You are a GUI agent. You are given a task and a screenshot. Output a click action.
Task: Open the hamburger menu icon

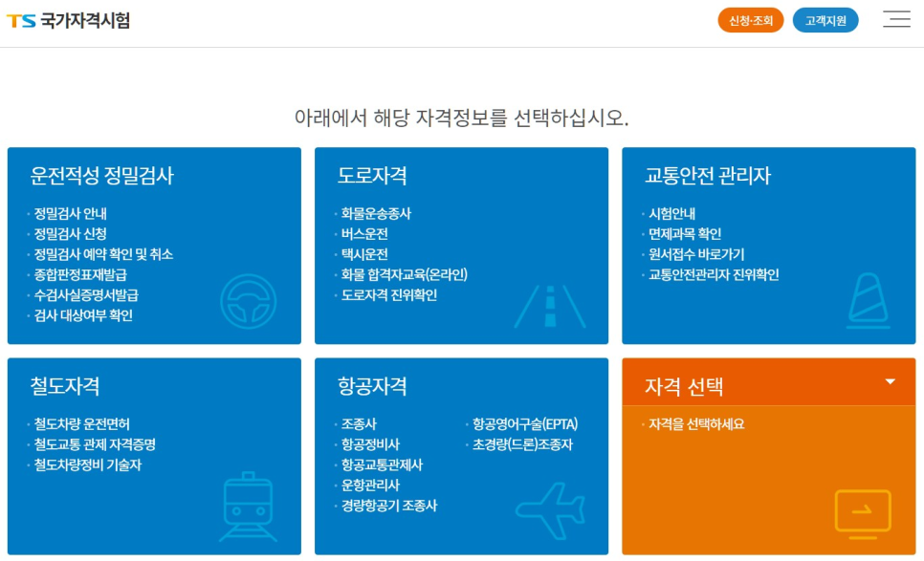[896, 19]
